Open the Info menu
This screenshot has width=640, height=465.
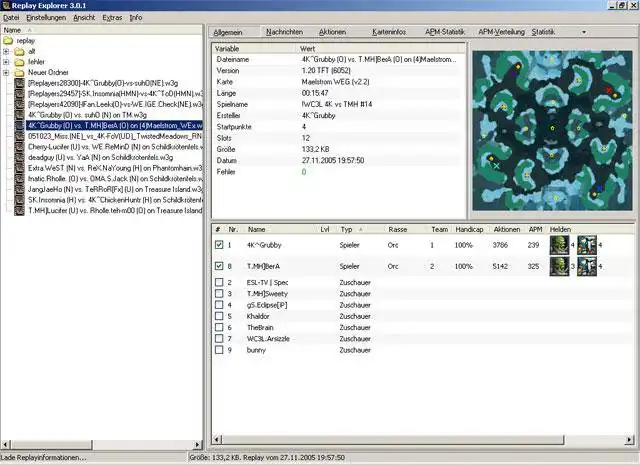point(136,18)
